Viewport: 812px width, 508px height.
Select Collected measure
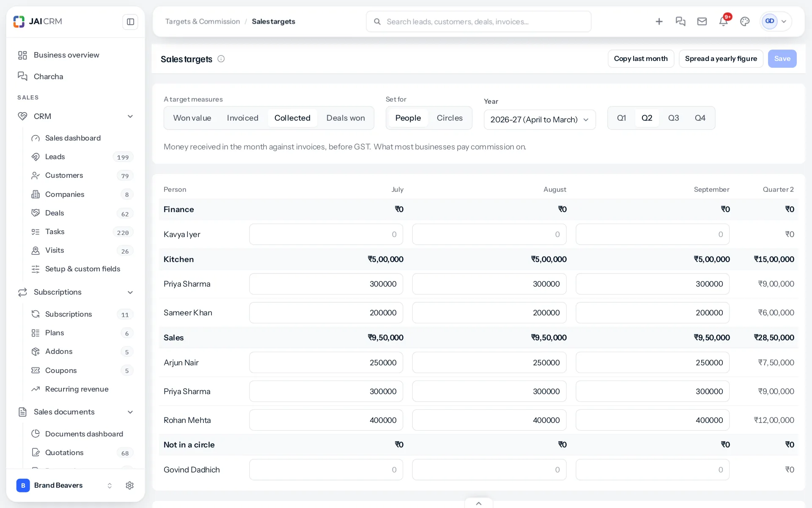292,118
